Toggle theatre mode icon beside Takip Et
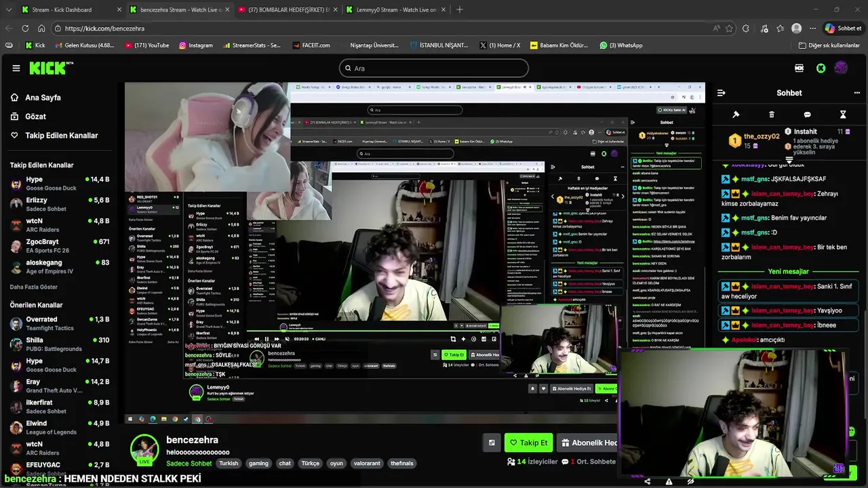This screenshot has height=488, width=868. click(x=492, y=443)
